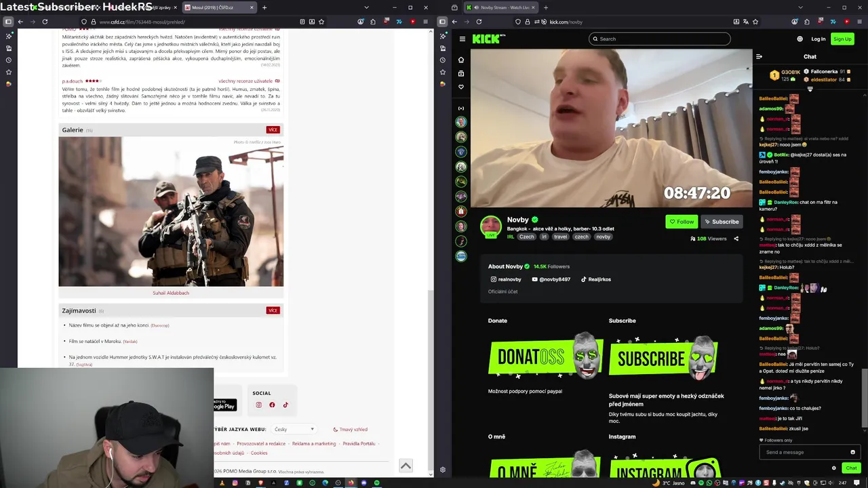The width and height of the screenshot is (868, 488).
Task: Open Firefox menu in the kick window
Action: 860,22
